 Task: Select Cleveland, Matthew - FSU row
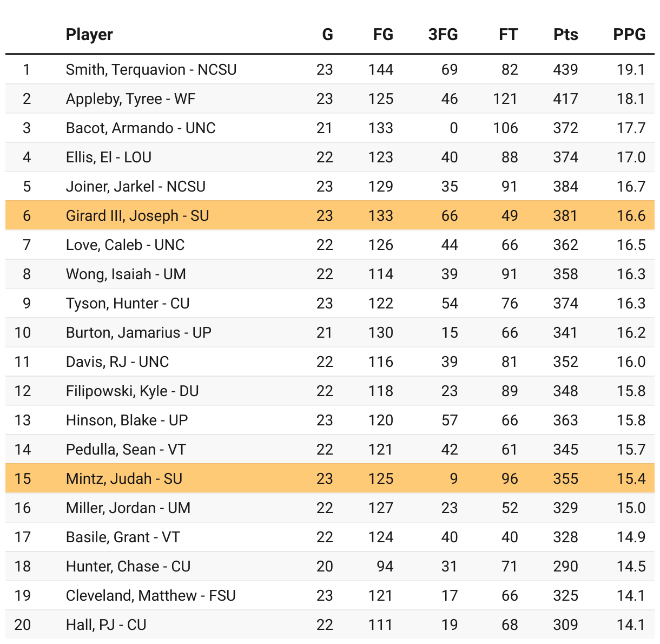tap(330, 595)
